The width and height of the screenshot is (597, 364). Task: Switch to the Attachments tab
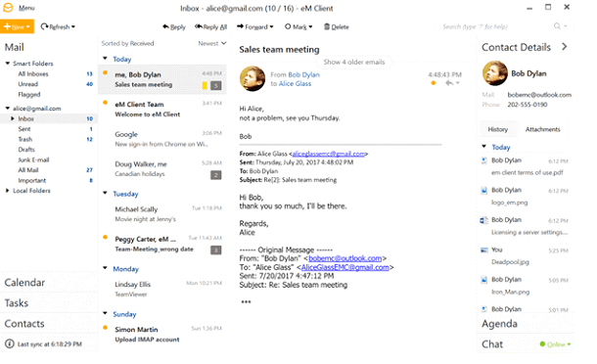tap(542, 129)
